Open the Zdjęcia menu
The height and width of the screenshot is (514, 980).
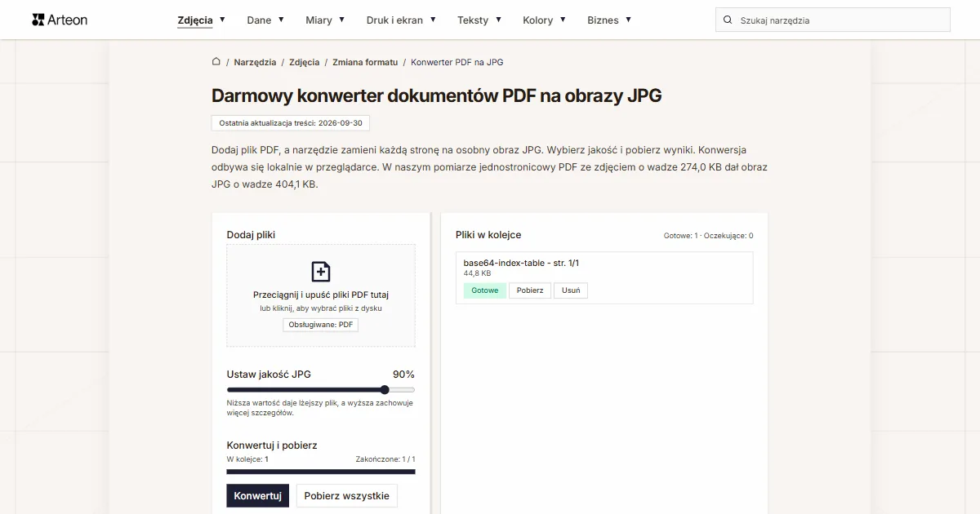195,20
